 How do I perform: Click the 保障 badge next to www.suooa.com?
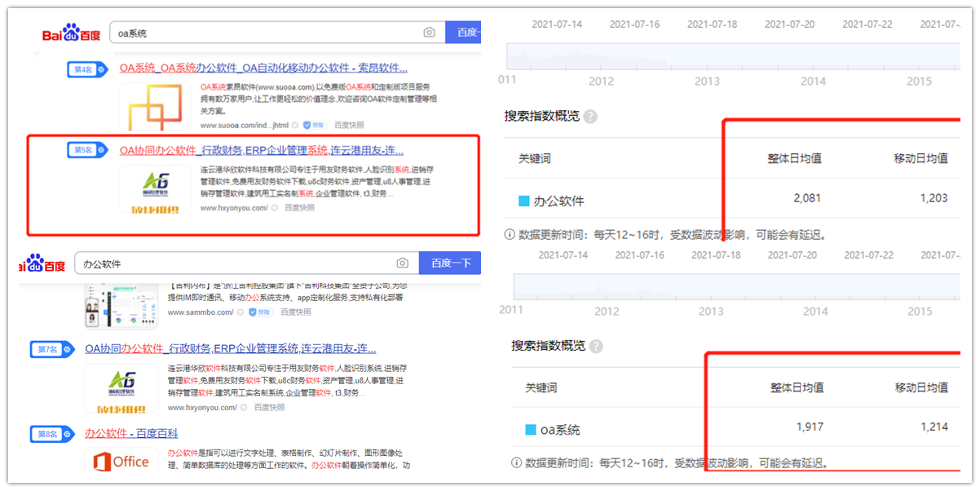[314, 126]
